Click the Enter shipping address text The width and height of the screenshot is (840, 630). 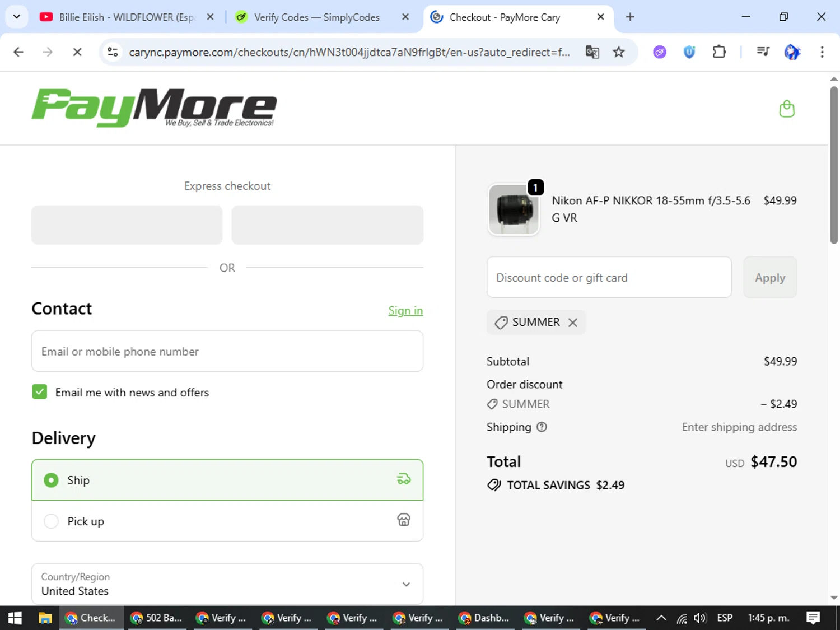(x=739, y=427)
